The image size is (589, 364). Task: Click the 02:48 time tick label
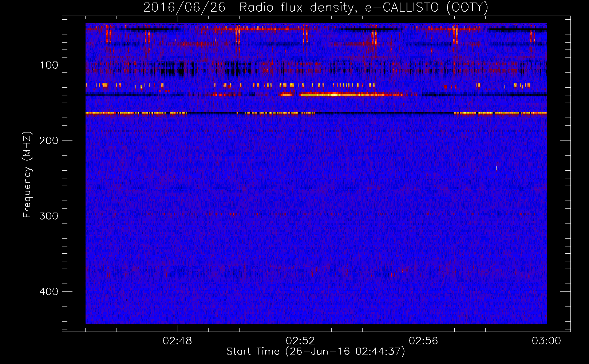[x=178, y=341]
